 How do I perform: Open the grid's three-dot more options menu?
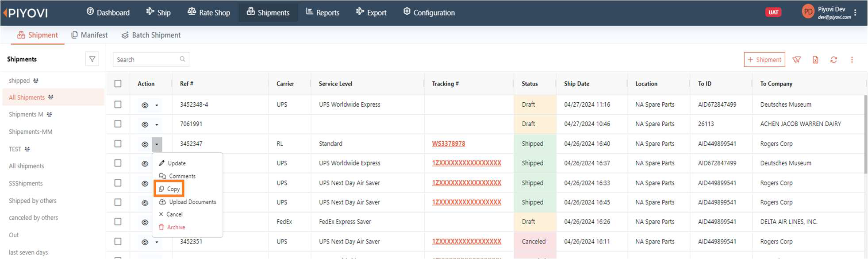coord(852,60)
